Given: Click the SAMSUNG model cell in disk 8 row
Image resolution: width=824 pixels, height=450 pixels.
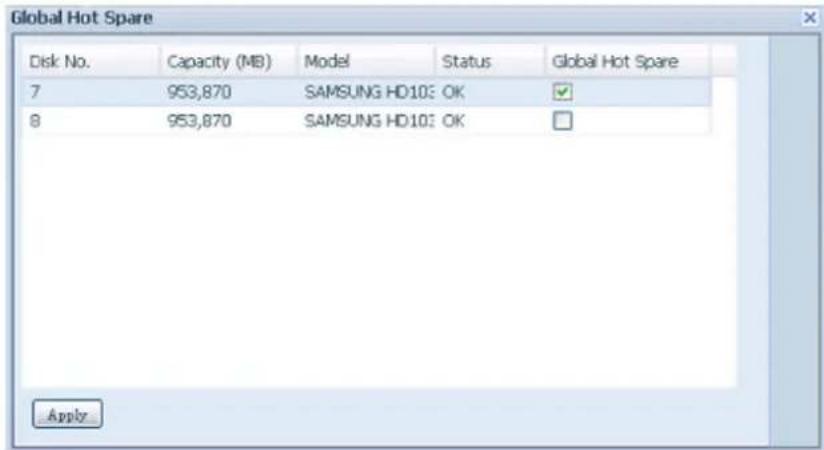Looking at the screenshot, I should [366, 121].
